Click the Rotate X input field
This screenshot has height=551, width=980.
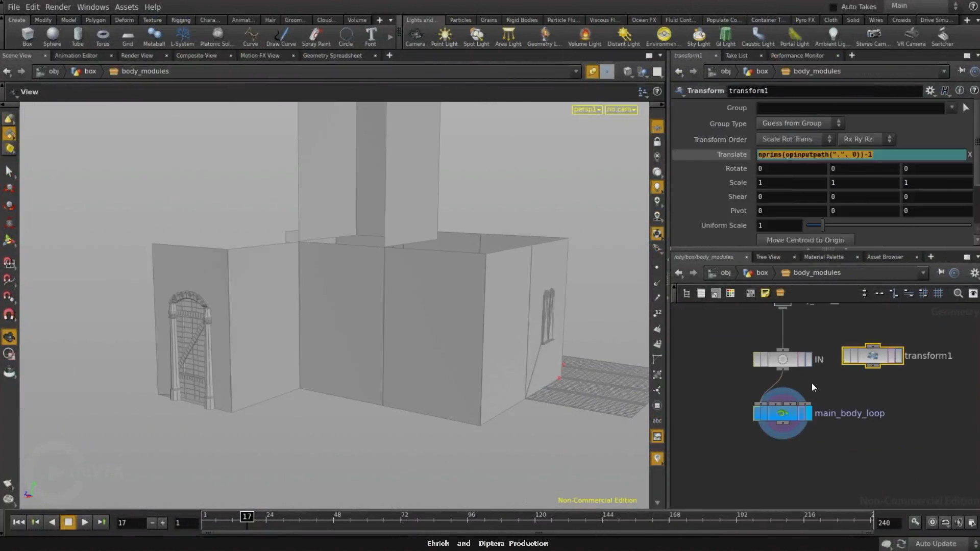pyautogui.click(x=791, y=169)
